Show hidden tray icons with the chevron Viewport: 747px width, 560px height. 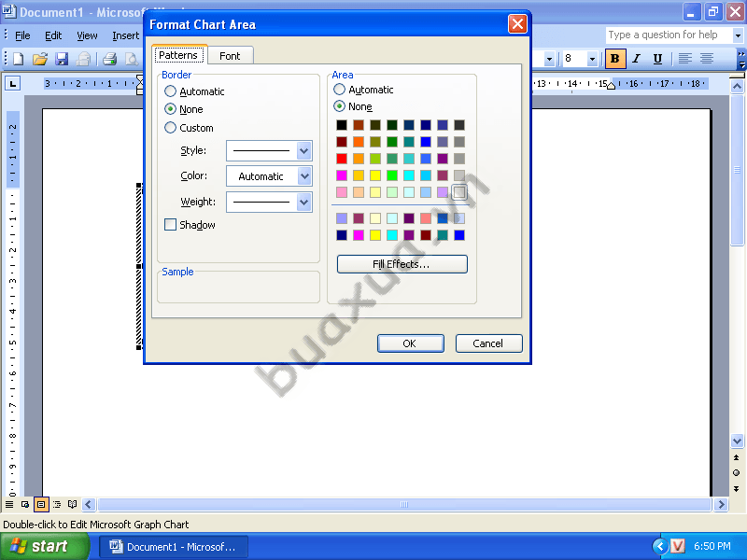click(660, 546)
